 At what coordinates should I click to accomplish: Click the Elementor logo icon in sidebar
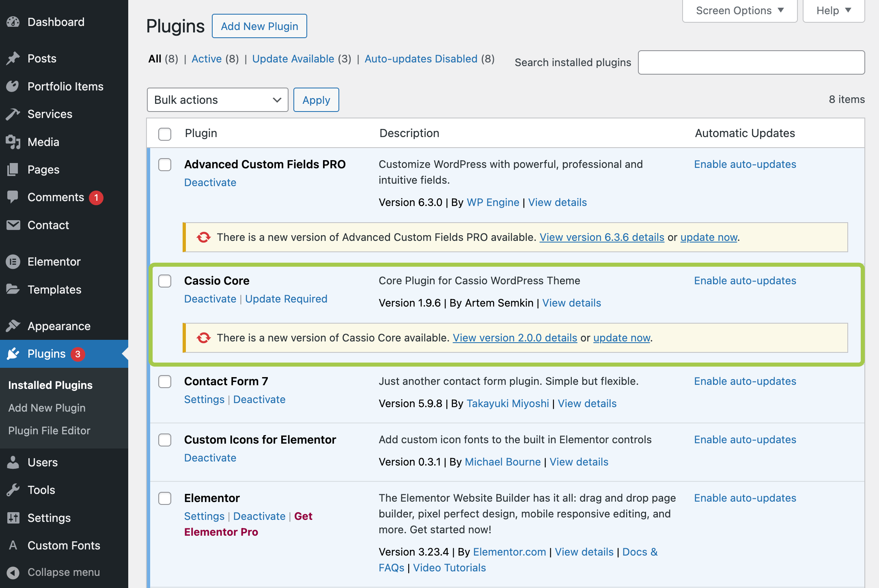(13, 262)
